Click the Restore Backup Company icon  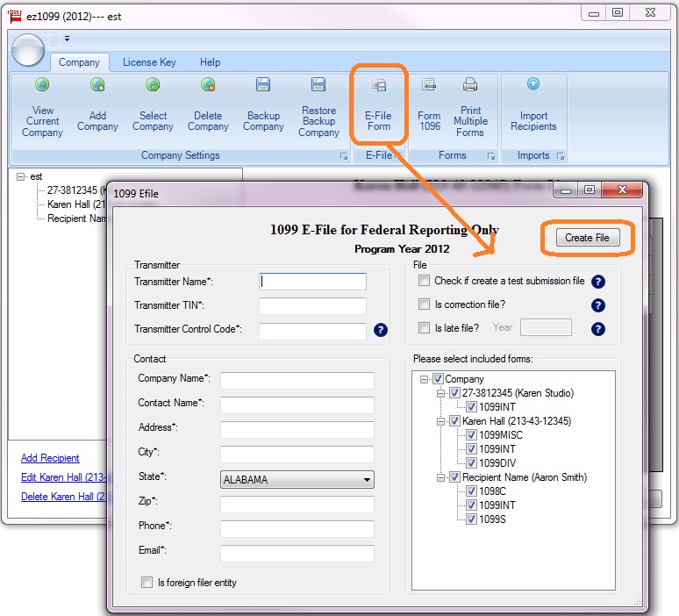tap(318, 85)
